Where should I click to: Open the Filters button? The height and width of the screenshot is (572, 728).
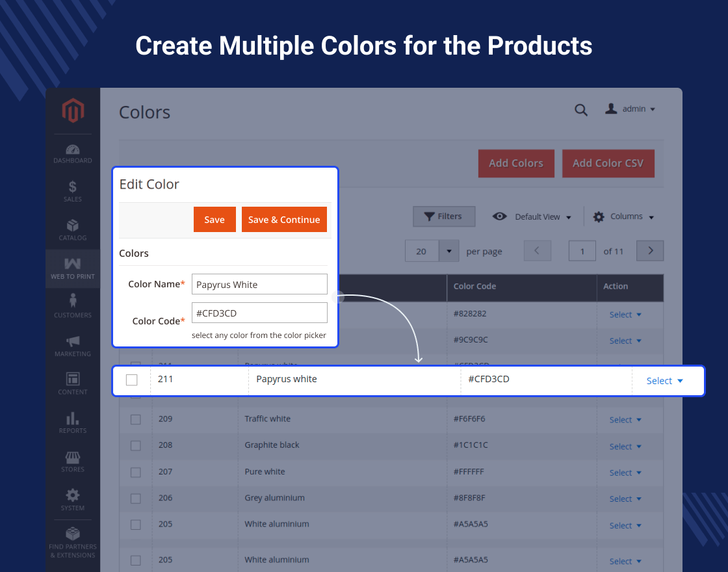coord(444,216)
